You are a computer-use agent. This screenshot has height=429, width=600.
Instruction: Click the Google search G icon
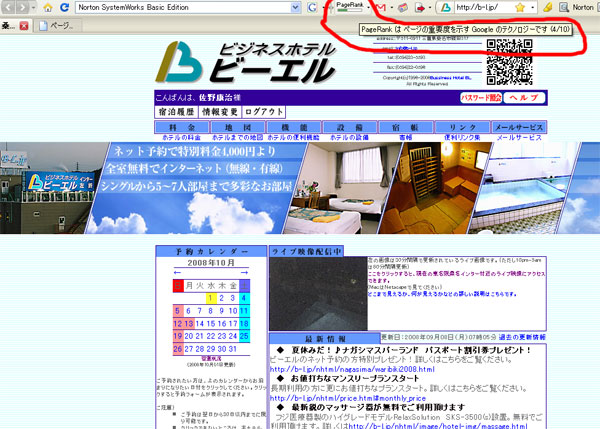[x=313, y=7]
